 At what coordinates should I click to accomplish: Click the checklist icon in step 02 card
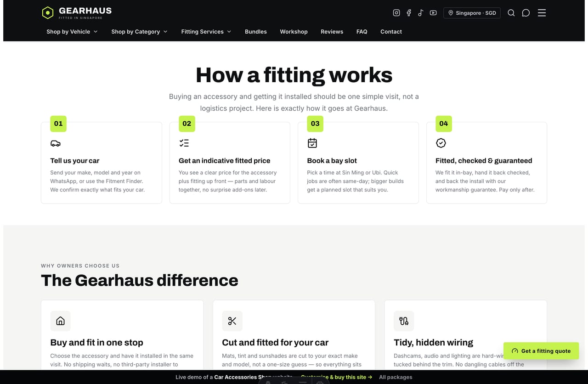[184, 143]
